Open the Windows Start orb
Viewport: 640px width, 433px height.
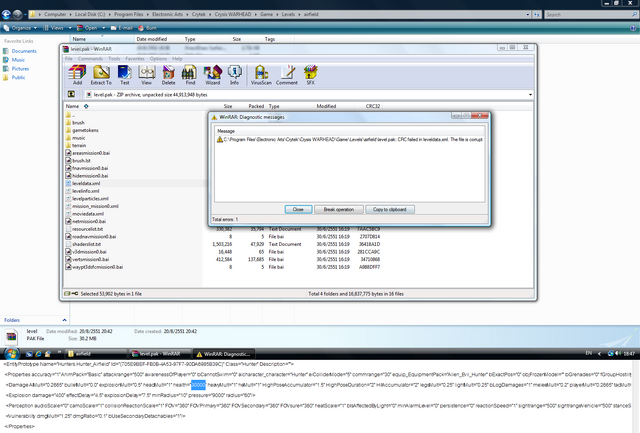(x=12, y=353)
